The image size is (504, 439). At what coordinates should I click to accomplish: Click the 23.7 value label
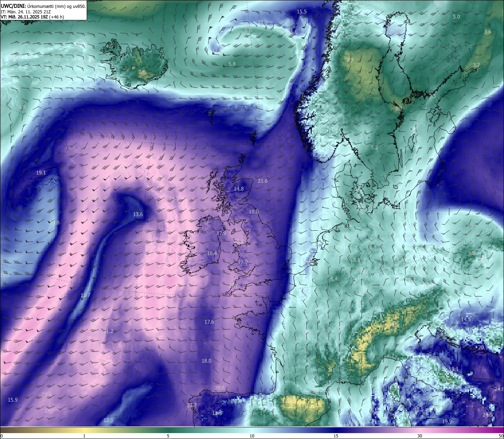pos(192,406)
